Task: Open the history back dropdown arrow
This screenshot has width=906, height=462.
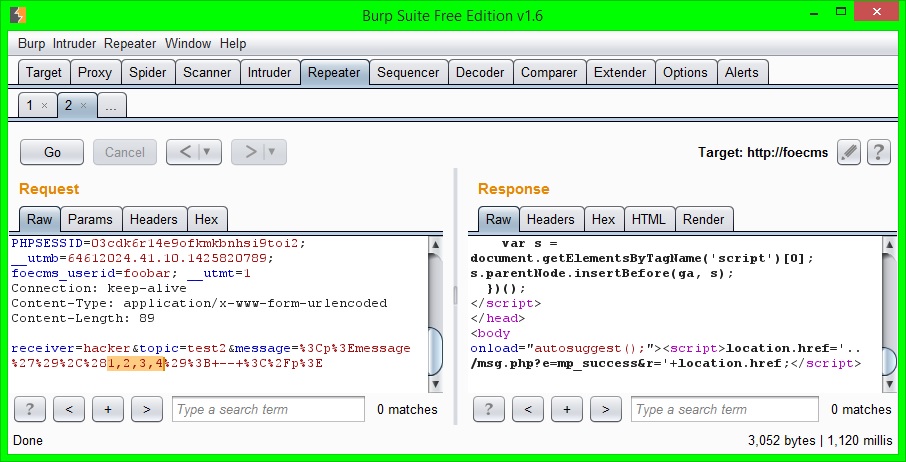Action: tap(207, 152)
